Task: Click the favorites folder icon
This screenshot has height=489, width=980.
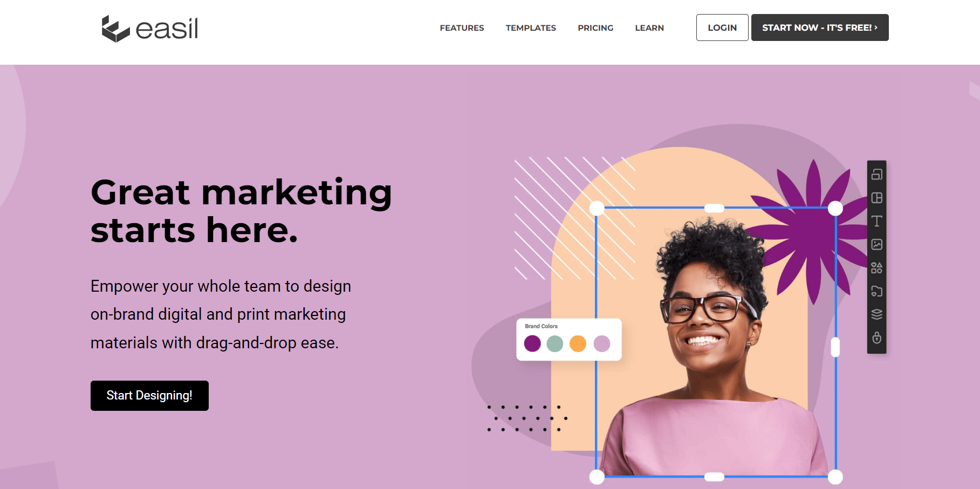Action: coord(876,291)
